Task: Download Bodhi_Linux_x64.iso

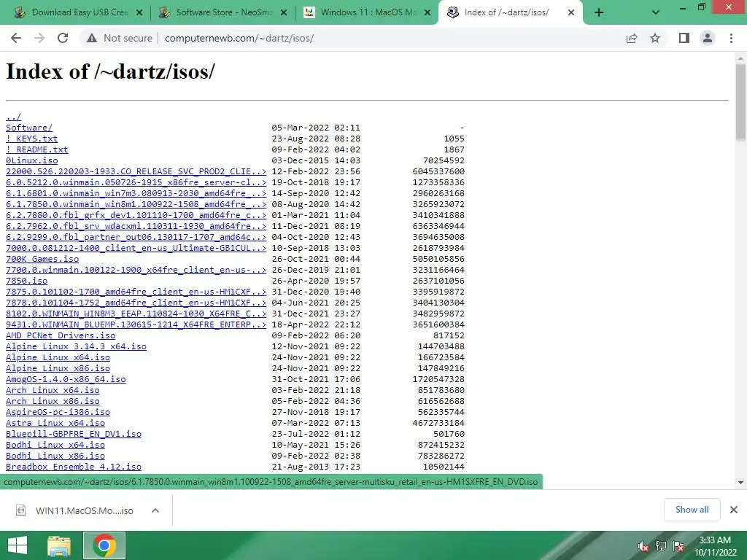Action: tap(55, 446)
